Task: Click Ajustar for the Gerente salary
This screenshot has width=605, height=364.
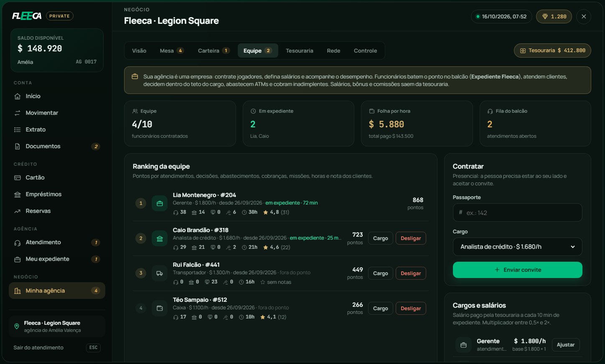Action: [566, 345]
